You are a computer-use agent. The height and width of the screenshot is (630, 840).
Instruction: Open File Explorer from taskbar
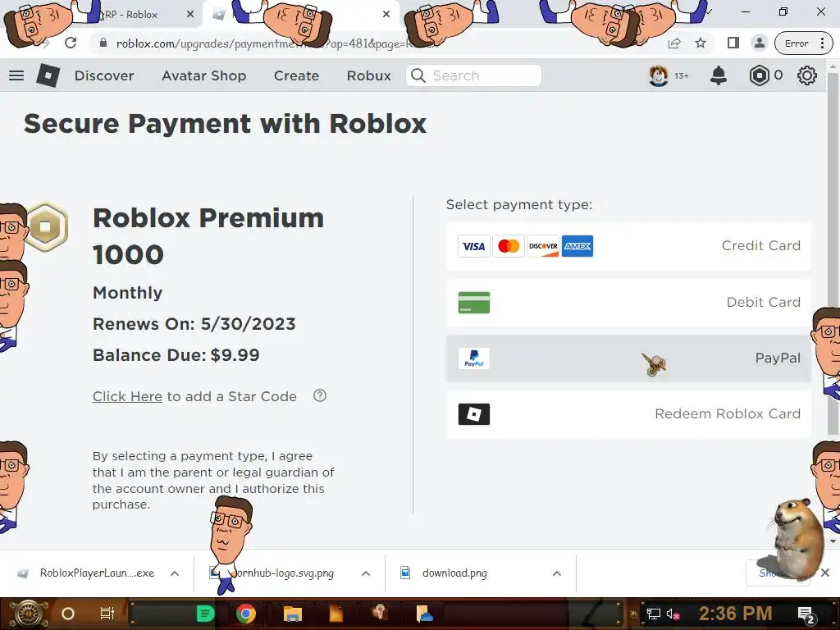coord(293,614)
